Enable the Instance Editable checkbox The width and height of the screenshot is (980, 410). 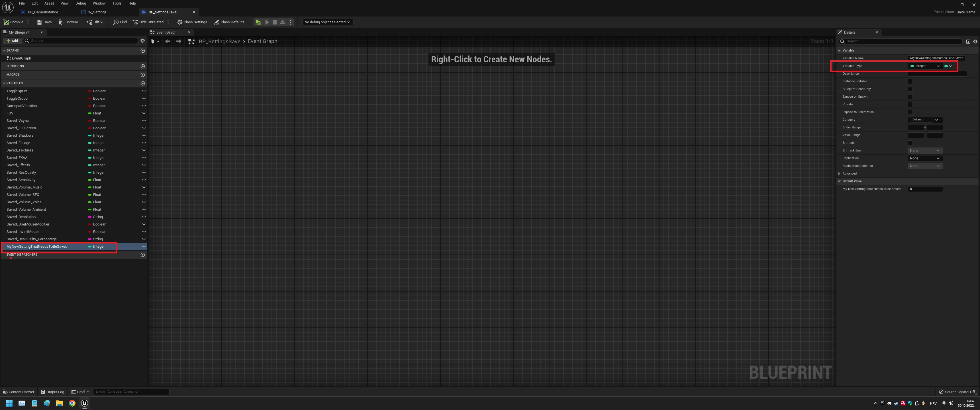910,81
